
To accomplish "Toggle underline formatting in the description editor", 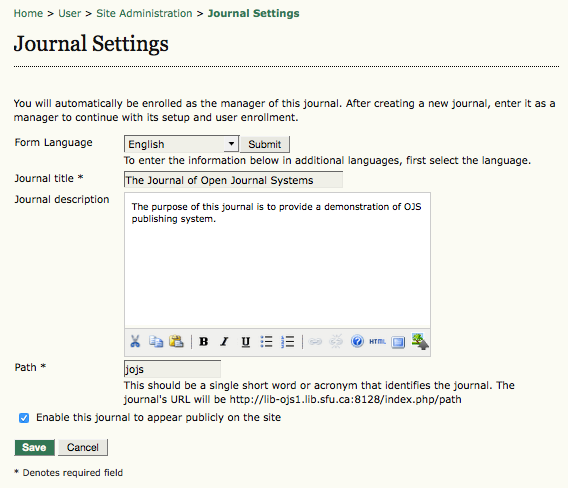I will 246,341.
